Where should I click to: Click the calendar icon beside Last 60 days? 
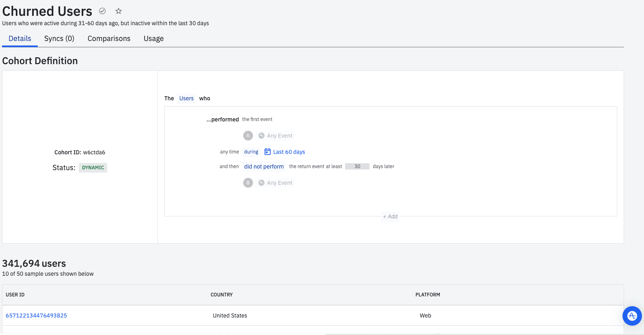(x=268, y=152)
